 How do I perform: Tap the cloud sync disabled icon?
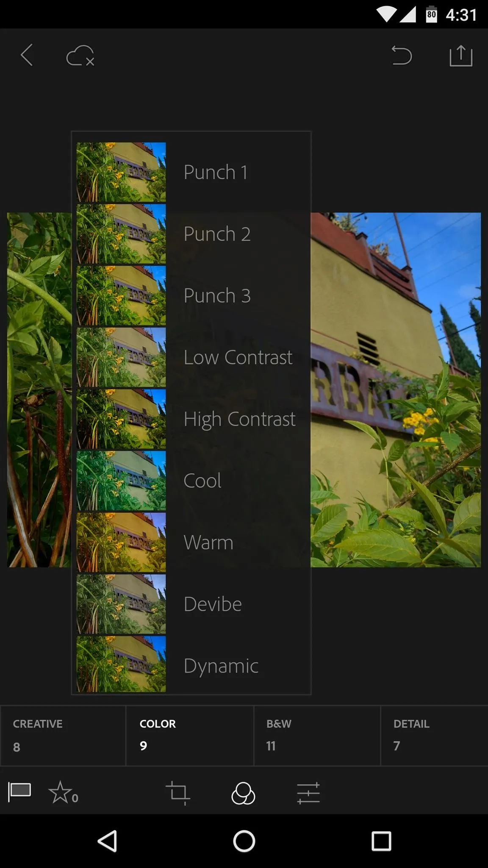80,56
